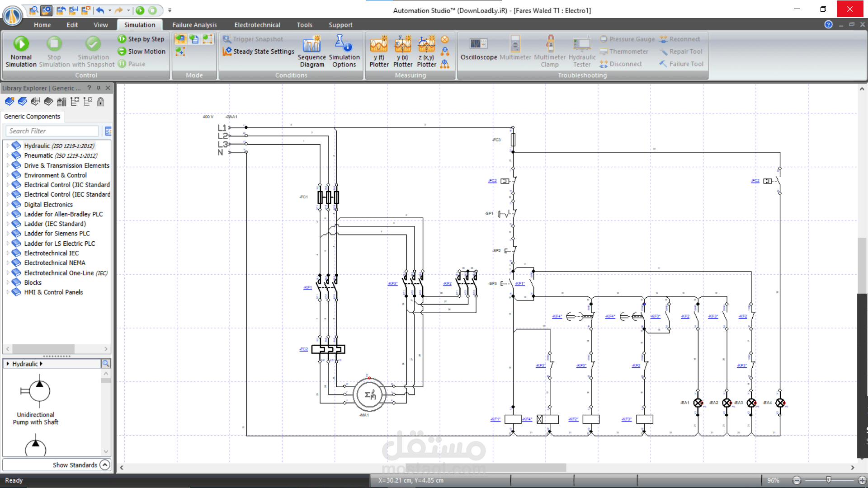Expand the Hydraulic library tree node
The image size is (868, 488).
(x=8, y=145)
